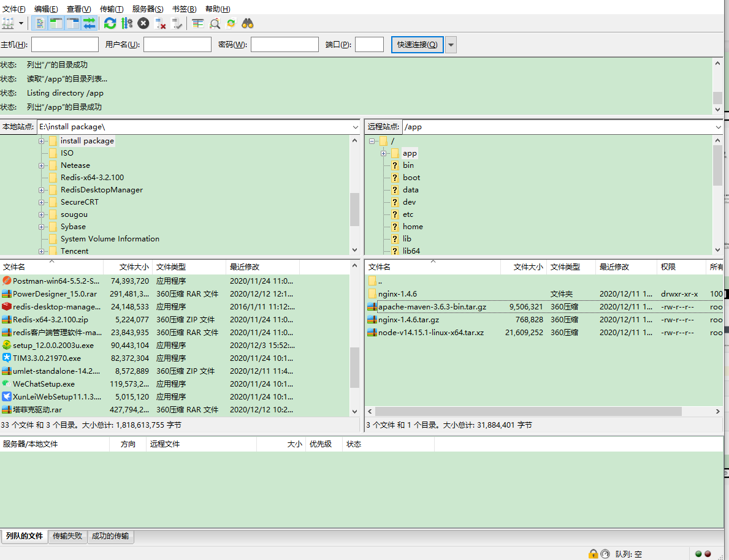729x560 pixels.
Task: Switch to the 成功的传输 tab
Action: click(x=110, y=536)
